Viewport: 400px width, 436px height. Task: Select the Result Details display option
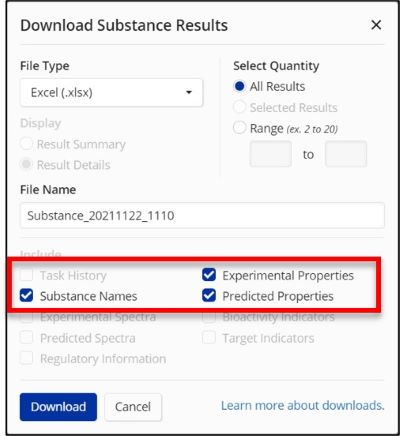click(26, 164)
